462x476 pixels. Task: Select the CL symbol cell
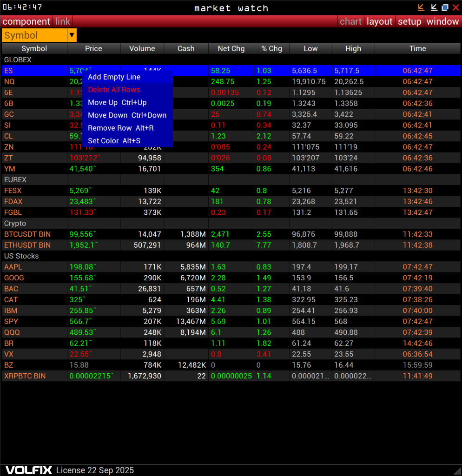(34, 136)
